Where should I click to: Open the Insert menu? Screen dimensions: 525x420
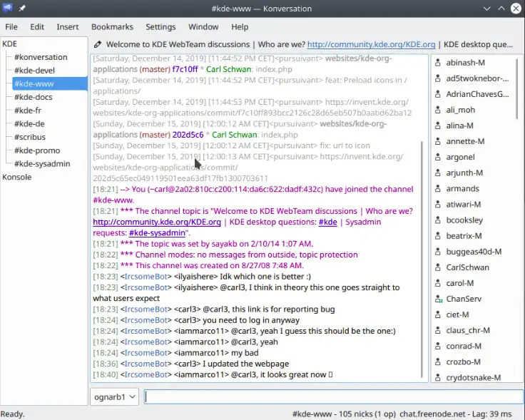pyautogui.click(x=68, y=26)
